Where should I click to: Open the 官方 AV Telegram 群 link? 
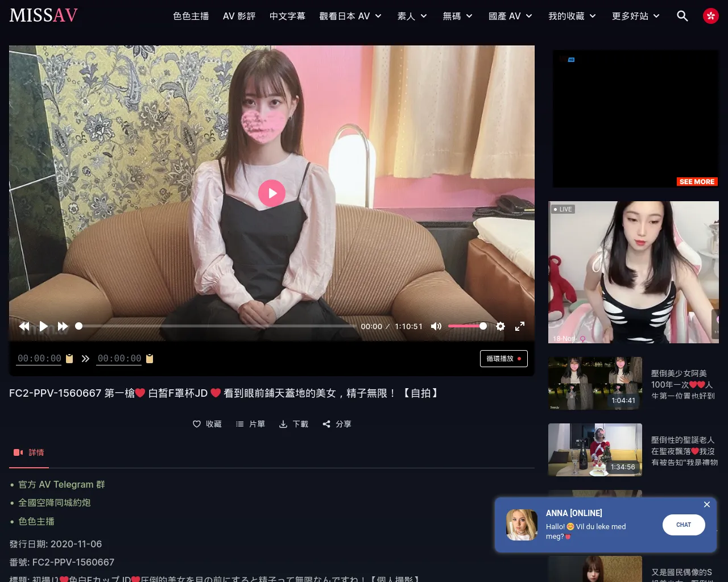(x=61, y=484)
